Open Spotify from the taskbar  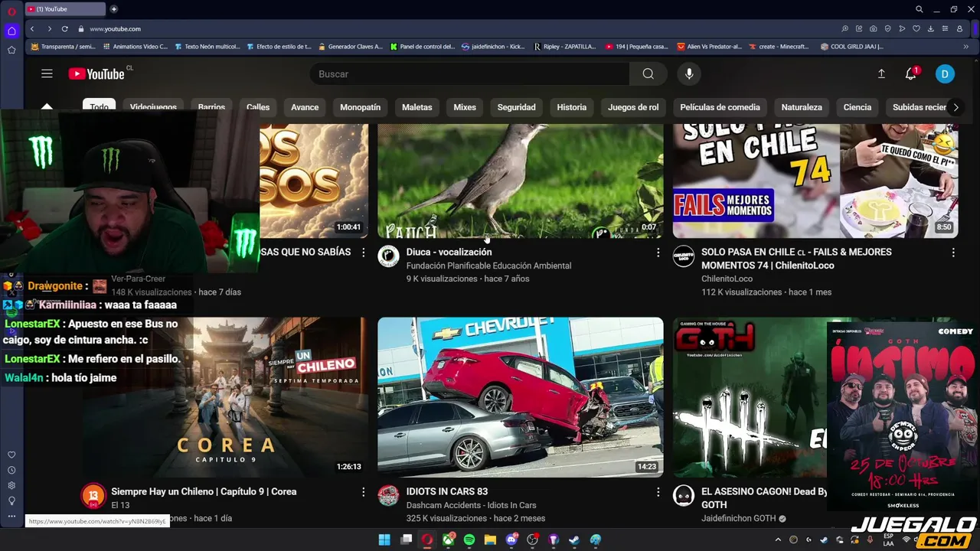click(469, 540)
